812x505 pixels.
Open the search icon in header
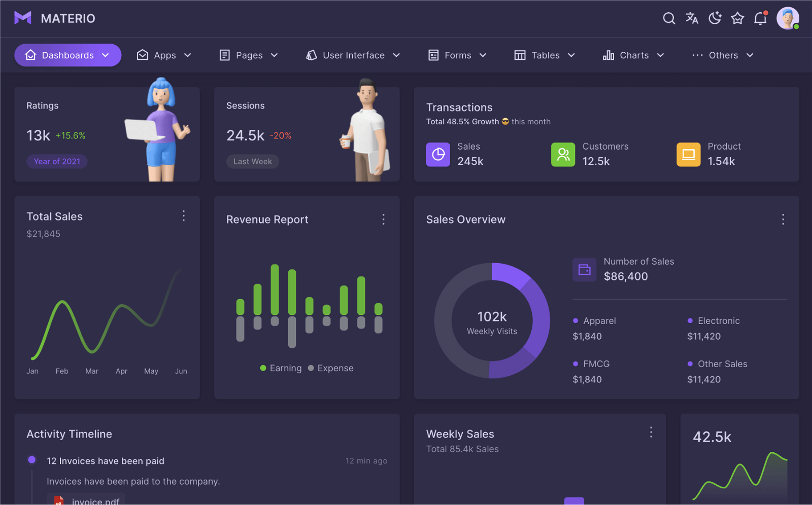pyautogui.click(x=669, y=19)
